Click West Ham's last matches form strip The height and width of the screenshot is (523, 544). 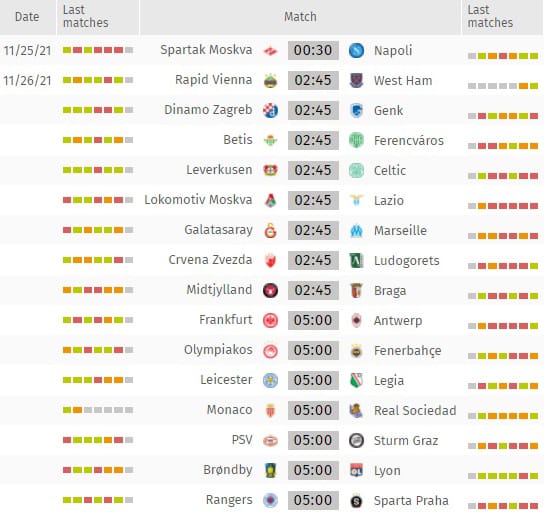[x=503, y=86]
